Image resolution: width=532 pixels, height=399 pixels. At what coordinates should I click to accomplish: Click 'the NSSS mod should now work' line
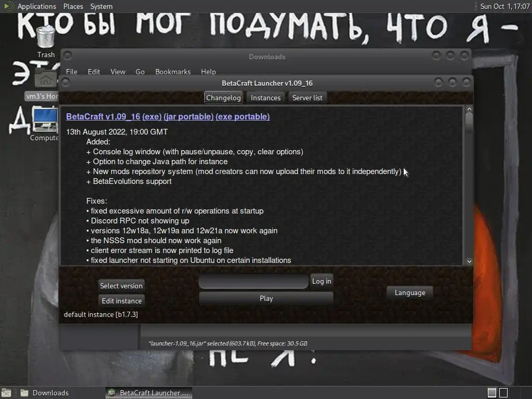pyautogui.click(x=154, y=240)
